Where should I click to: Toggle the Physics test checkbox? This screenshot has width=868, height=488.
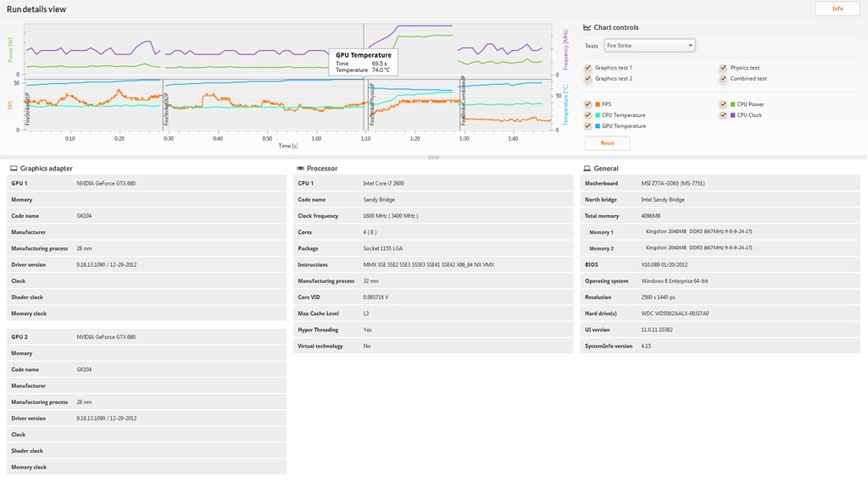coord(723,68)
